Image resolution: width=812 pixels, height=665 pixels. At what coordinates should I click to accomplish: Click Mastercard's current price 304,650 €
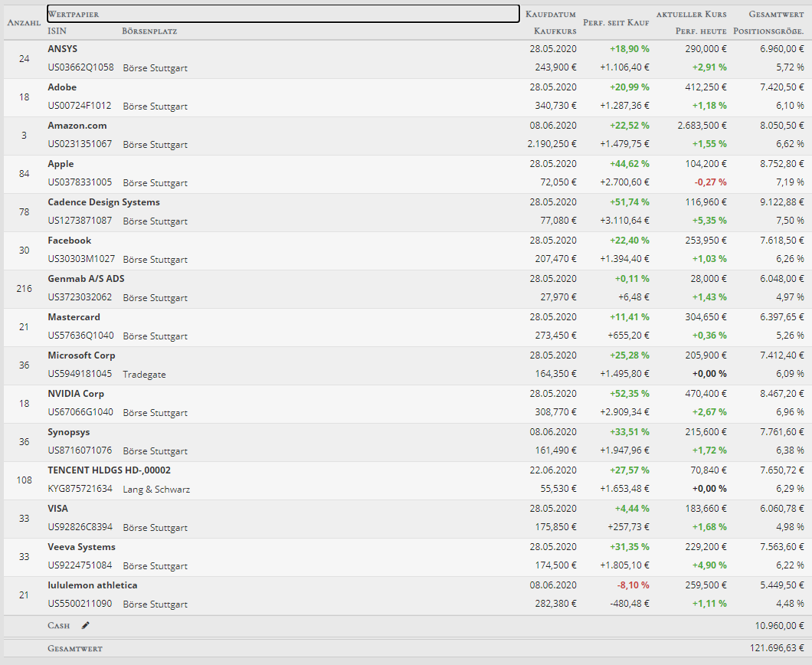coord(706,317)
